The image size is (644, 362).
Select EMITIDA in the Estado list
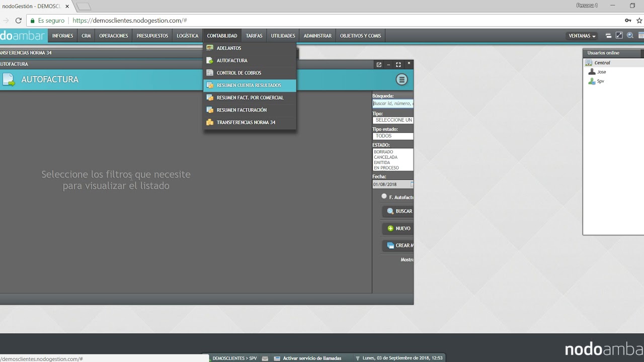coord(393,163)
